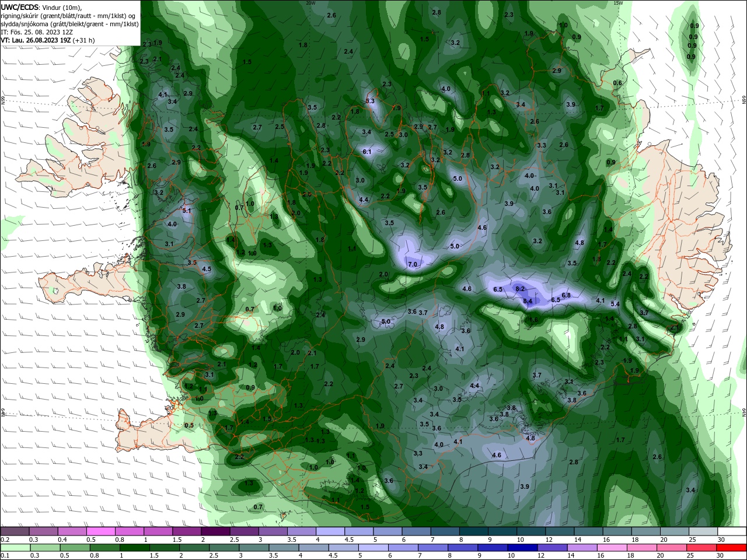The image size is (747, 560).
Task: Click the 20W longitude label at top
Action: pyautogui.click(x=310, y=3)
